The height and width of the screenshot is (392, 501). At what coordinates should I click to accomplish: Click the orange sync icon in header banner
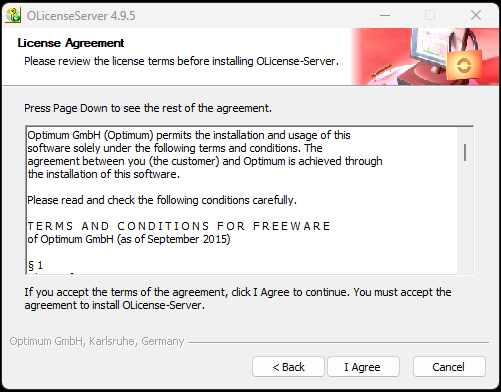(464, 65)
